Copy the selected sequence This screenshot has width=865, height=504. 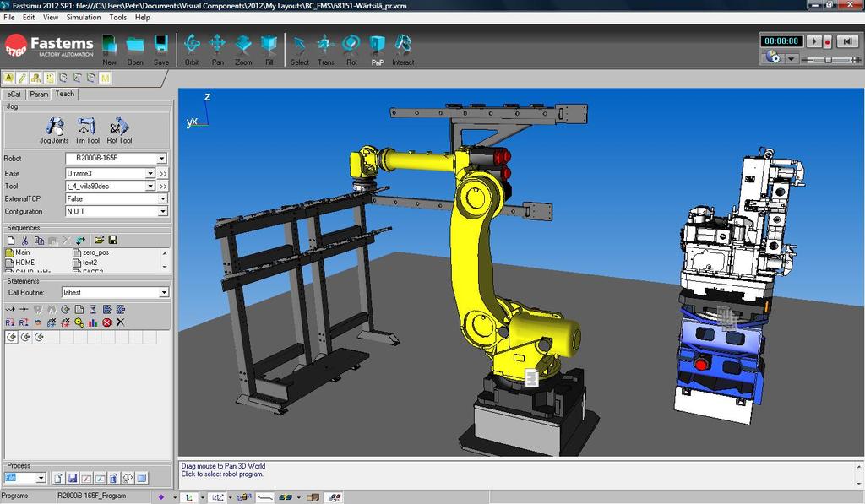(x=39, y=241)
